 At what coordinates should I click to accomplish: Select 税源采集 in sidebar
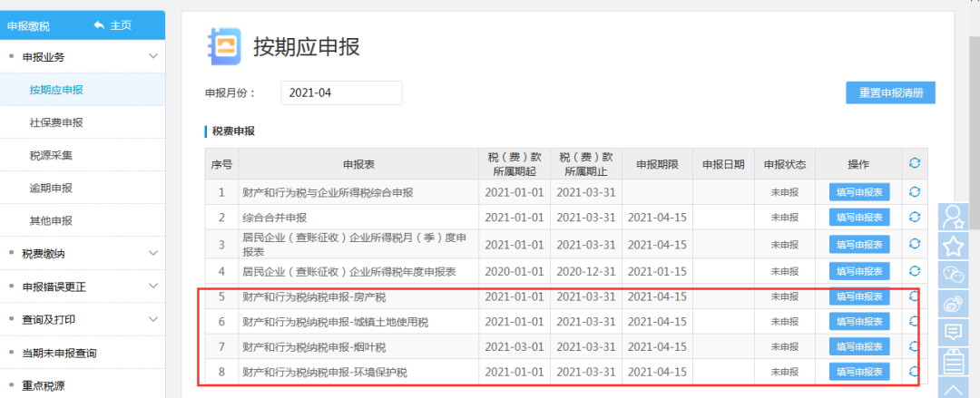pos(83,155)
